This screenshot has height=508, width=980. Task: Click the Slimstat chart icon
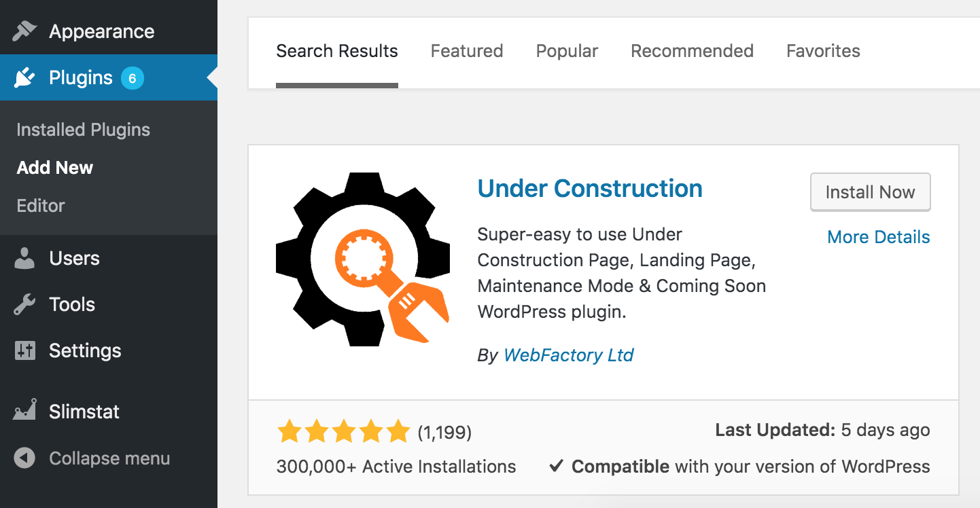[x=24, y=411]
